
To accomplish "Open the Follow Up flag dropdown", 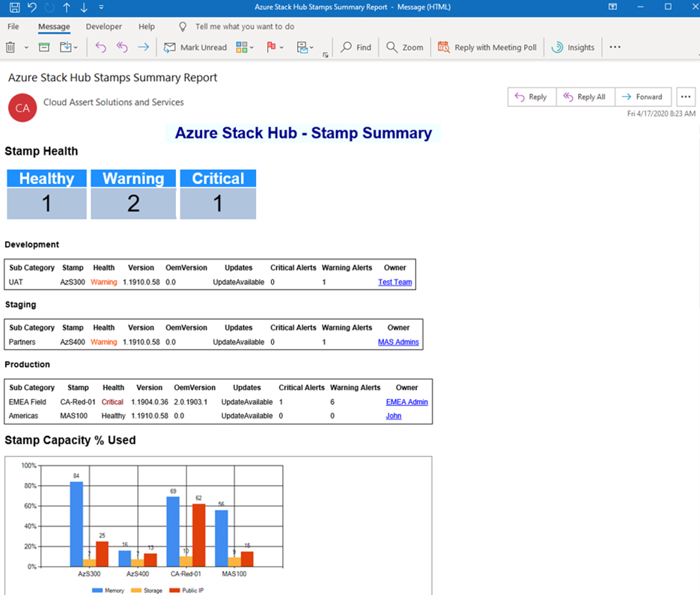I will pyautogui.click(x=275, y=47).
